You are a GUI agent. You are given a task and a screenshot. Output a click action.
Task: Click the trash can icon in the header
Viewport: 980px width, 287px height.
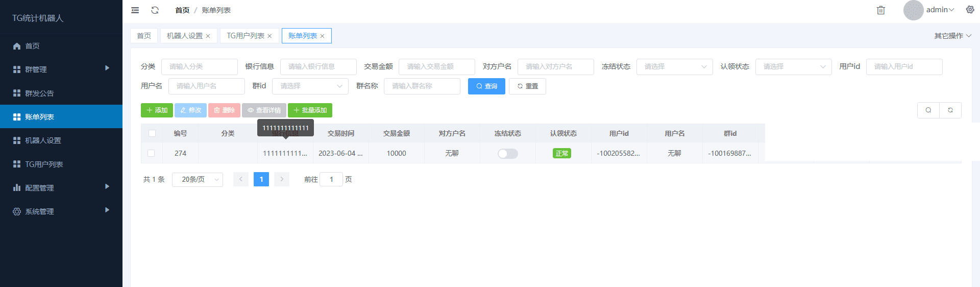[880, 10]
